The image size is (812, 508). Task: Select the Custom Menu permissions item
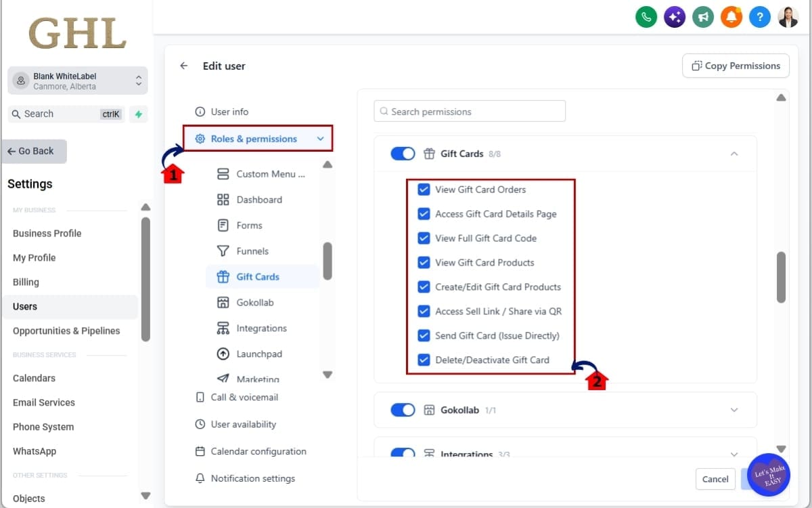click(262, 174)
